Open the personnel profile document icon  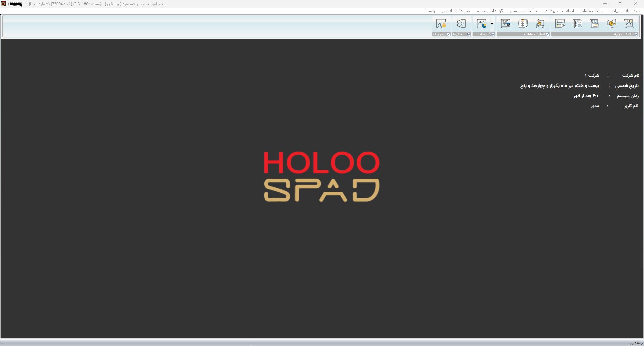click(629, 24)
